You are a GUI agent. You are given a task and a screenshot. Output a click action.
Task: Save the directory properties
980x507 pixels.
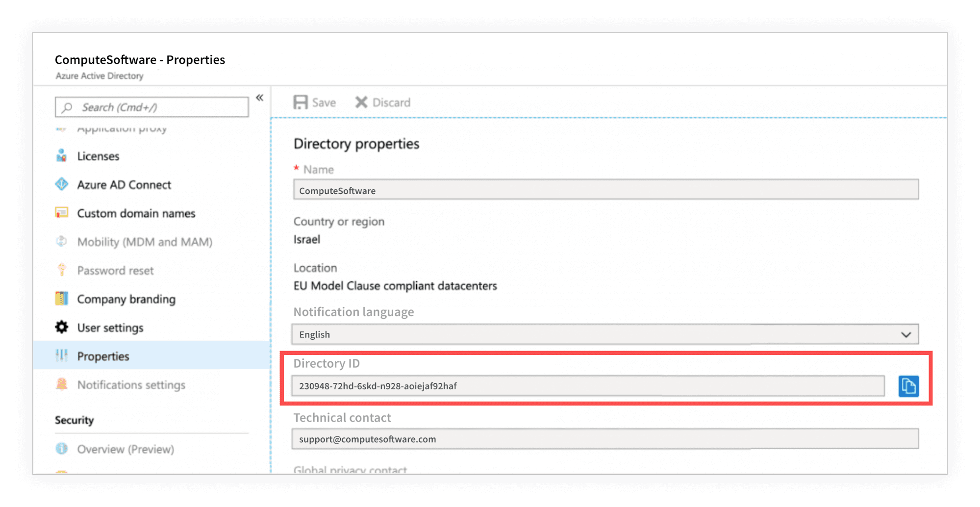pyautogui.click(x=315, y=102)
